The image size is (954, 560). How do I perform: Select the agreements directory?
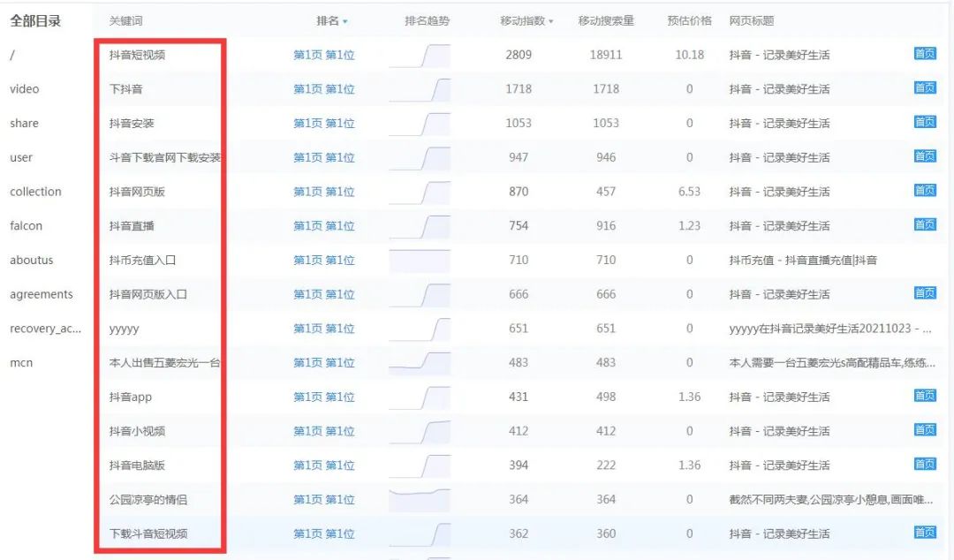42,295
